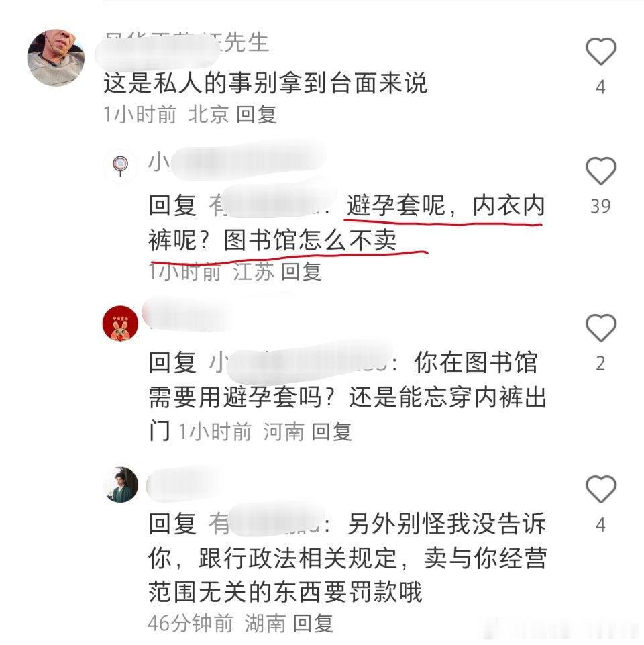
Task: Reply to the Hunan comment posted 46 minutes ago
Action: tap(313, 624)
